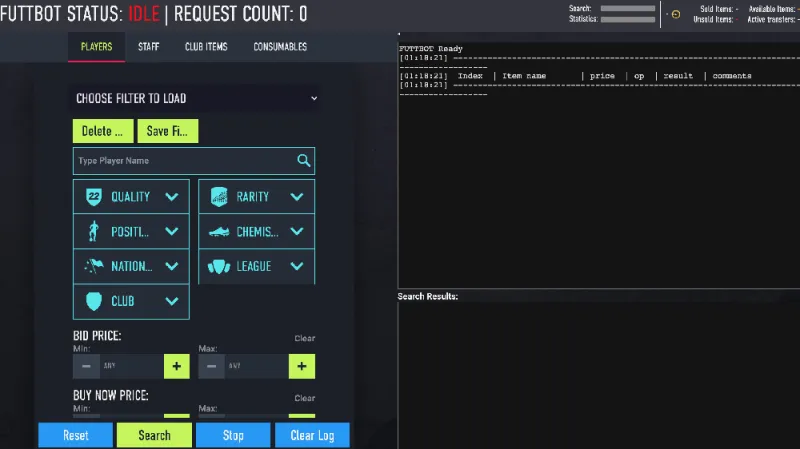
Task: Click the coin icon in top bar
Action: click(676, 14)
